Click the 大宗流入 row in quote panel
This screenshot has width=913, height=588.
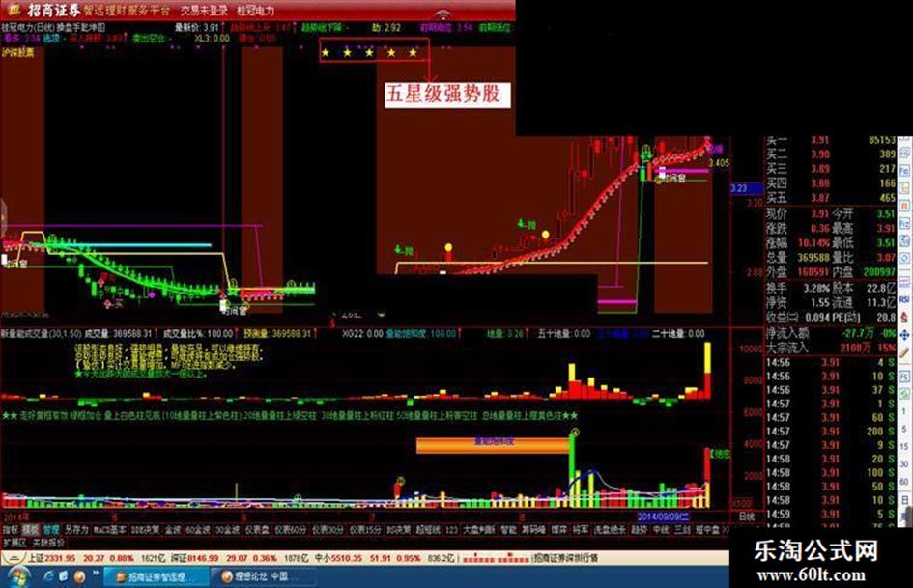pyautogui.click(x=831, y=348)
